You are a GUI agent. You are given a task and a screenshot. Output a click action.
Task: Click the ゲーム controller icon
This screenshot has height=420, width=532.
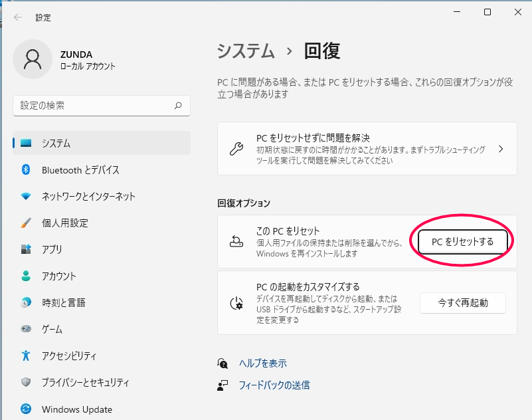[26, 329]
